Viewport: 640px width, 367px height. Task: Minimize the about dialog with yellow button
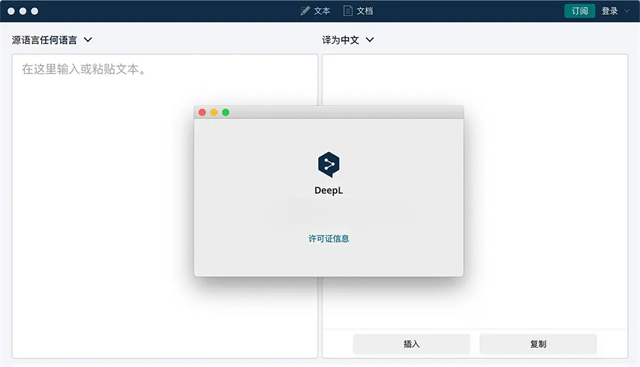point(214,112)
